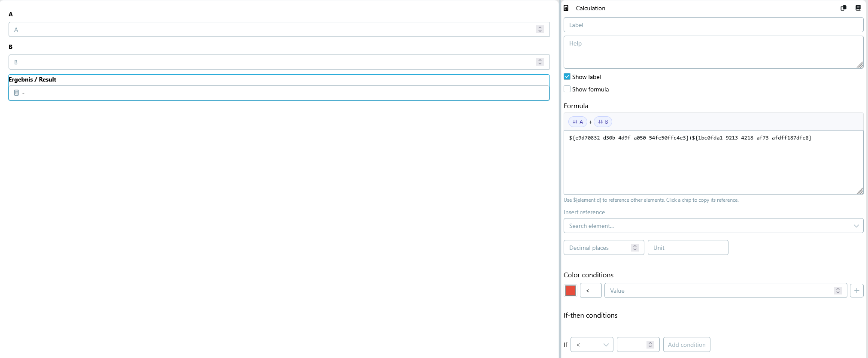Click the If-then value stepper arrows
Screen dimensions: 868x358
pos(650,345)
